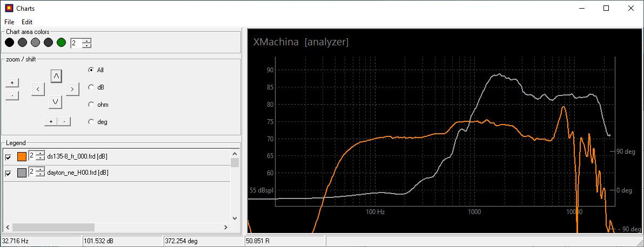
Task: Shift chart up with the /\ button
Action: coord(56,76)
